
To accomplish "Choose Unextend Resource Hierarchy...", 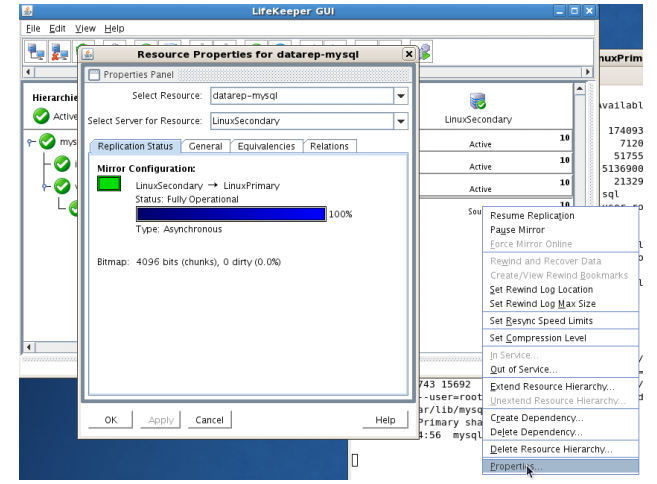I will 560,401.
